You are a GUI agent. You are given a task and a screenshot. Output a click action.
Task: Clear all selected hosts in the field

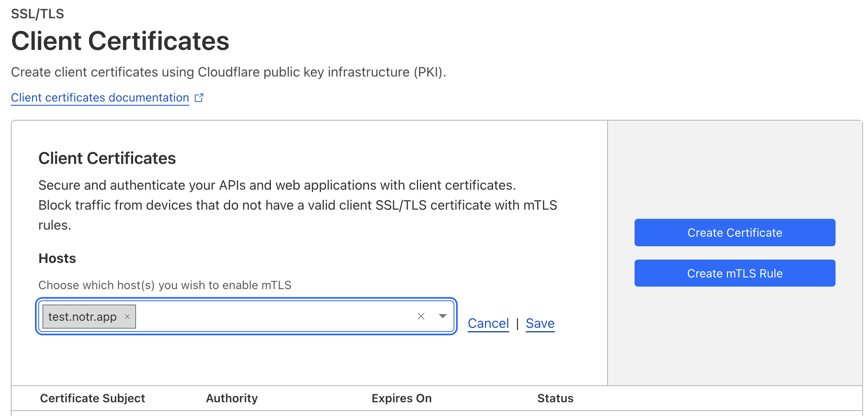click(x=421, y=316)
